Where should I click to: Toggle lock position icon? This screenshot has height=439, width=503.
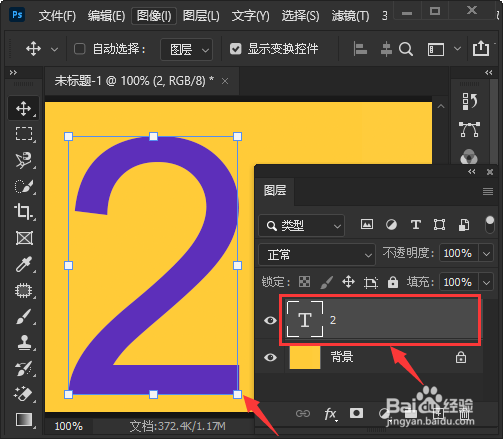(x=348, y=282)
